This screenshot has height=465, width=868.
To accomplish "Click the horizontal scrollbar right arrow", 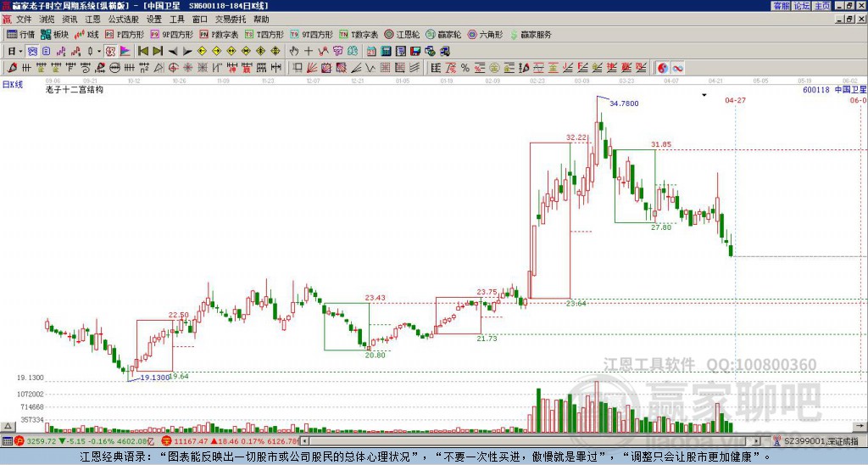I will coord(757,441).
